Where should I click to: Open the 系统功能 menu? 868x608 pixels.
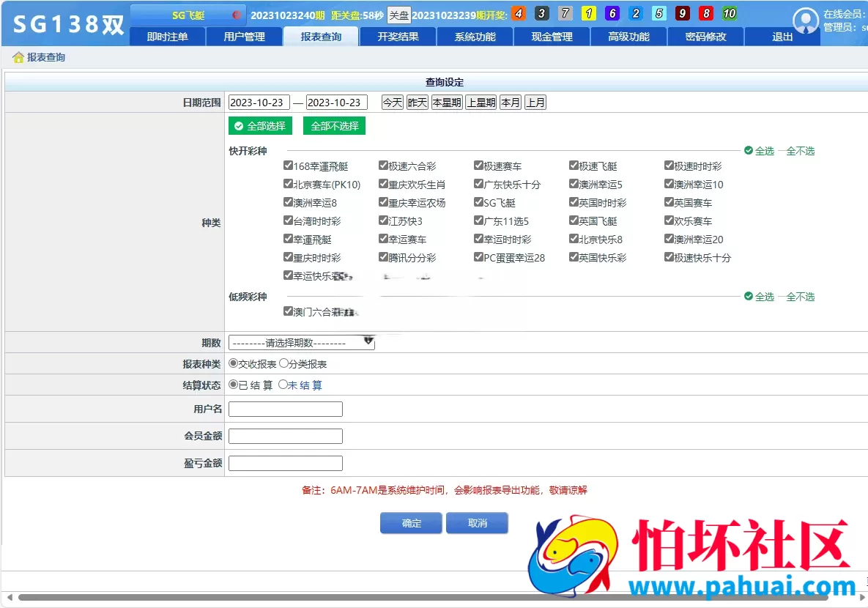pyautogui.click(x=475, y=37)
